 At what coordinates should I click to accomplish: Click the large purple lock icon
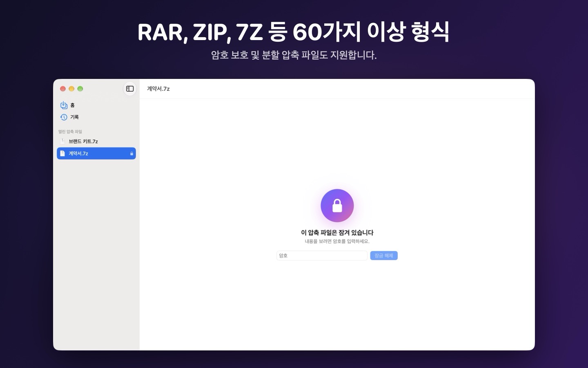337,206
